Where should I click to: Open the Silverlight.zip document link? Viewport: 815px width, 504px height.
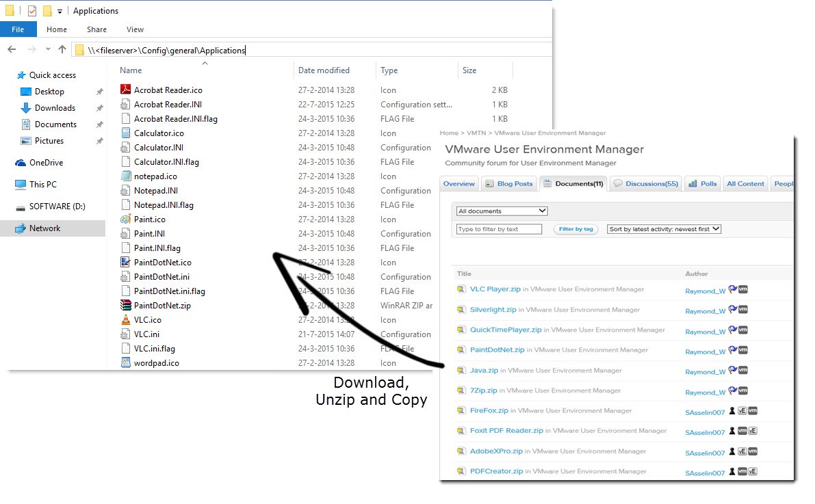[x=493, y=310]
